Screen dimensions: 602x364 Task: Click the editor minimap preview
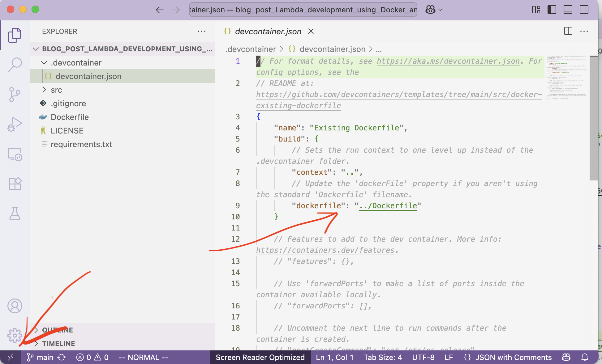click(567, 77)
